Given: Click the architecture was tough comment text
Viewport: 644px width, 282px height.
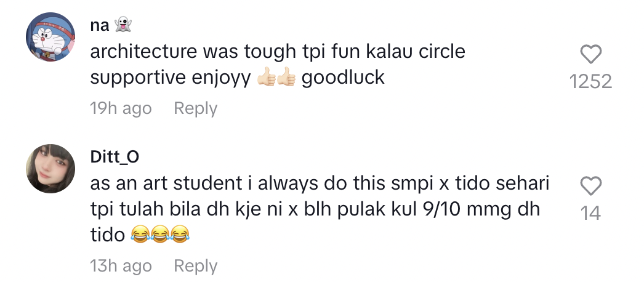Looking at the screenshot, I should (x=278, y=65).
